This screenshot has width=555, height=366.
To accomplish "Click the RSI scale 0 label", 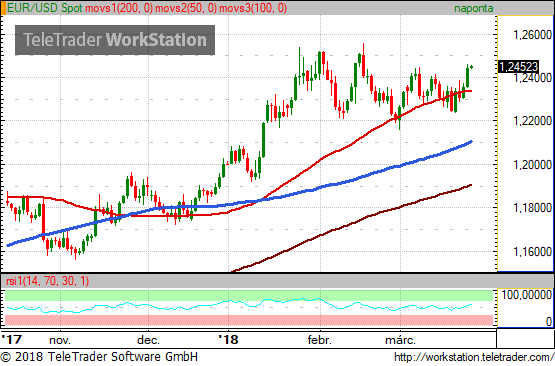I will [548, 321].
